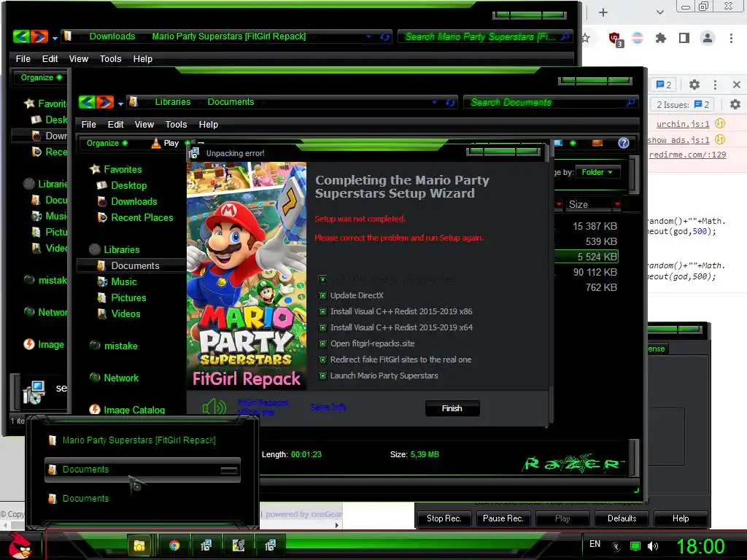
Task: Select Pictures library in Documents window sidebar
Action: (x=128, y=297)
